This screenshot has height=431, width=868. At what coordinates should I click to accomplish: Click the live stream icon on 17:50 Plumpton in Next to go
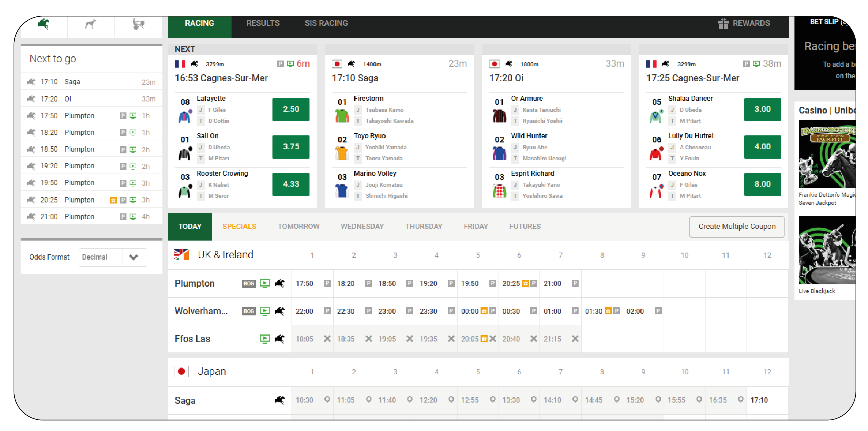click(133, 116)
